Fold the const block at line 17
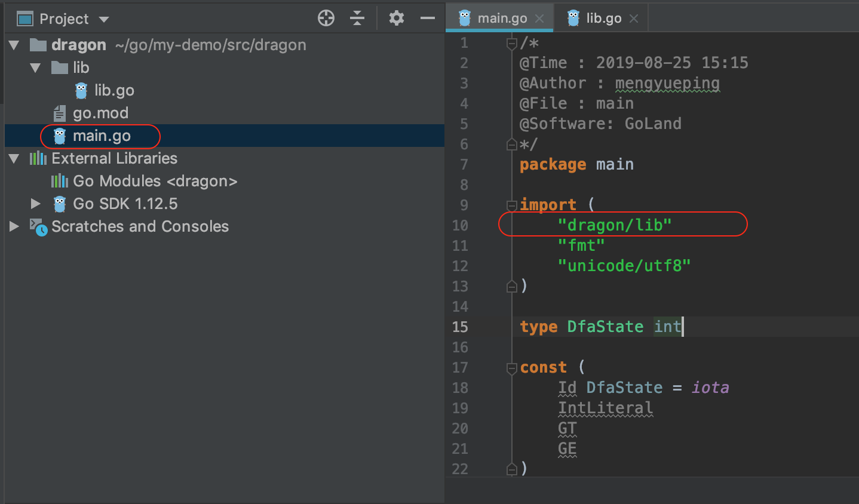The height and width of the screenshot is (504, 859). [x=511, y=368]
